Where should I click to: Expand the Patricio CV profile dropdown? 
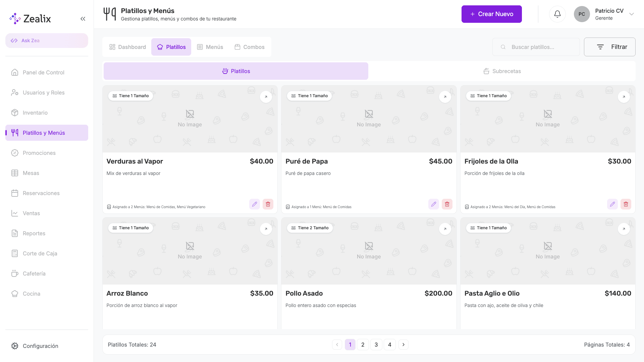click(632, 14)
